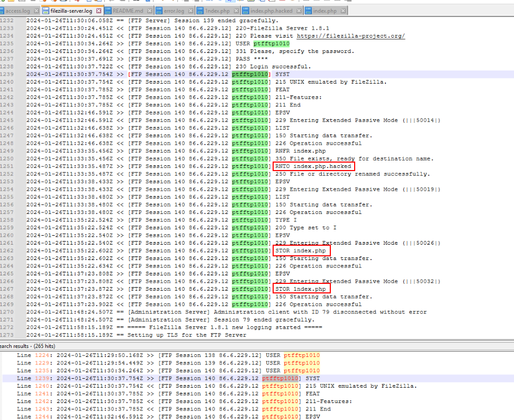The width and height of the screenshot is (514, 420).
Task: Open search result Line 1229
Action: pyautogui.click(x=168, y=363)
